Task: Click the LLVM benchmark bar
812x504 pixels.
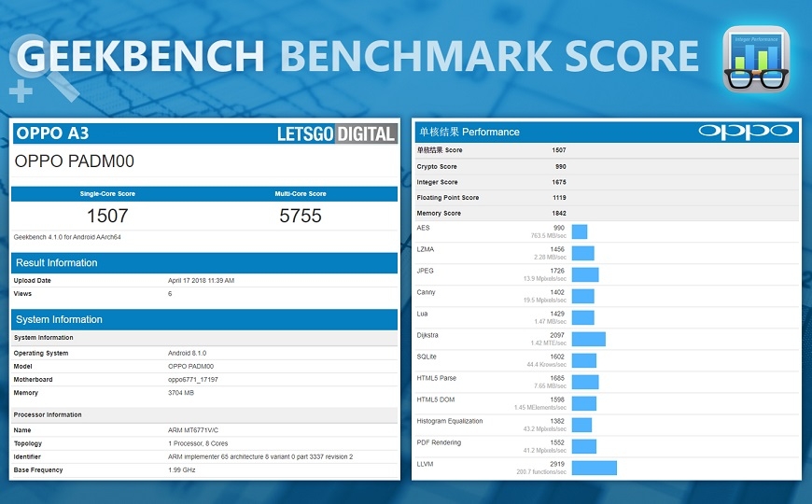Action: (595, 468)
